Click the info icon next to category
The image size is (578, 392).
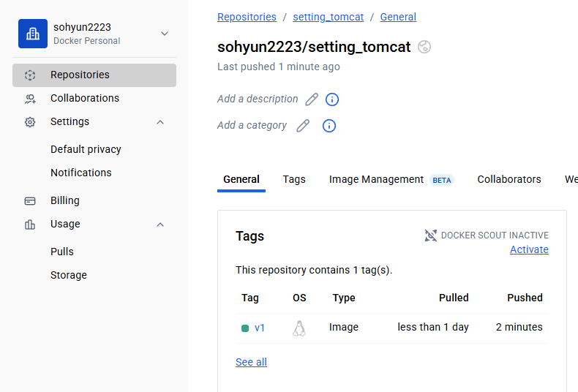pos(329,126)
